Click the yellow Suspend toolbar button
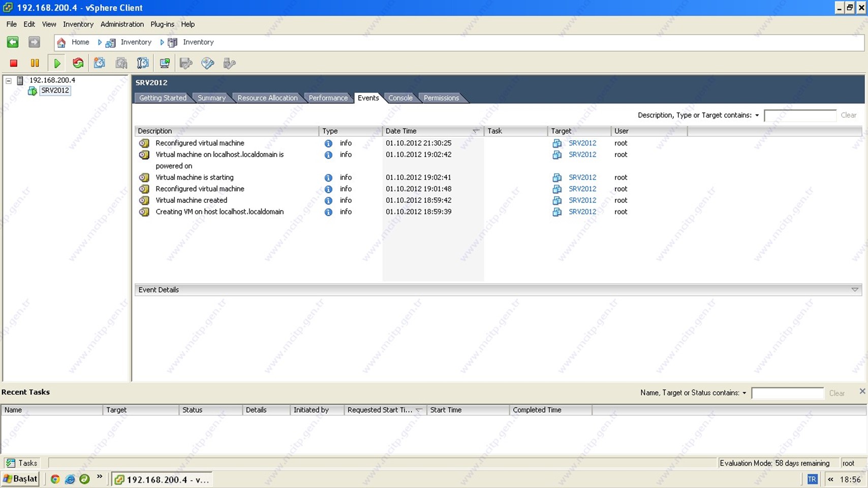The width and height of the screenshot is (868, 488). pyautogui.click(x=35, y=63)
